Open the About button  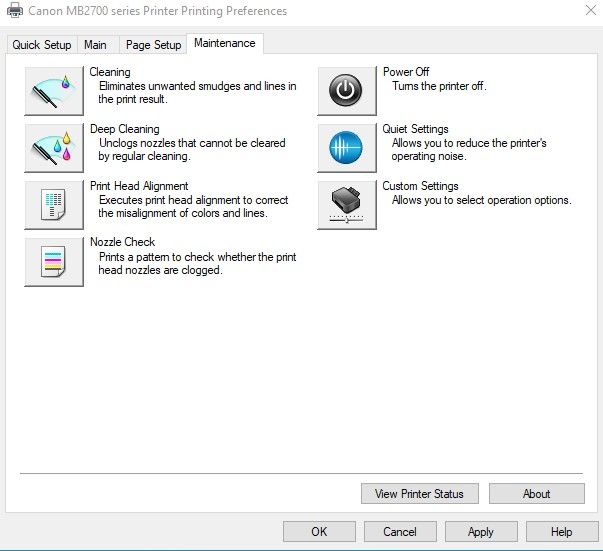click(x=536, y=493)
